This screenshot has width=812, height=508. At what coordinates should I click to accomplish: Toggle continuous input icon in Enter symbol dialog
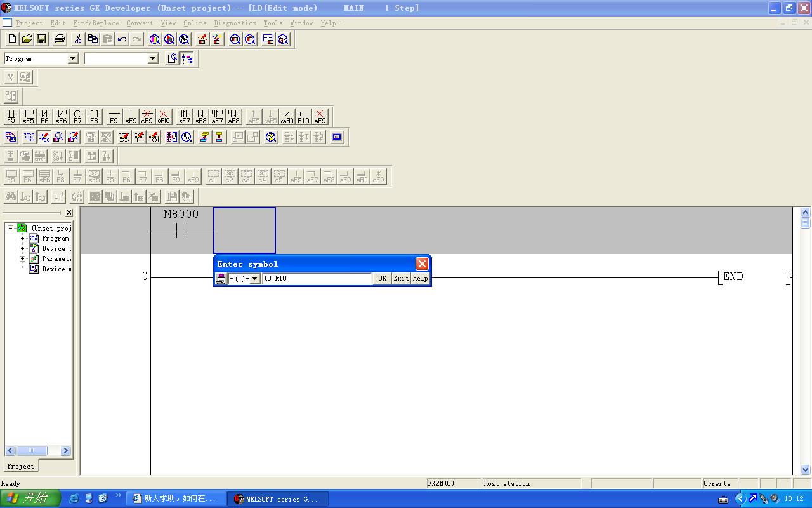pyautogui.click(x=221, y=279)
